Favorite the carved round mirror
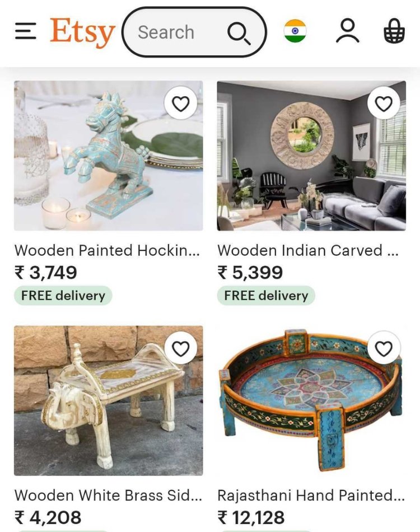The height and width of the screenshot is (532, 420). [384, 104]
